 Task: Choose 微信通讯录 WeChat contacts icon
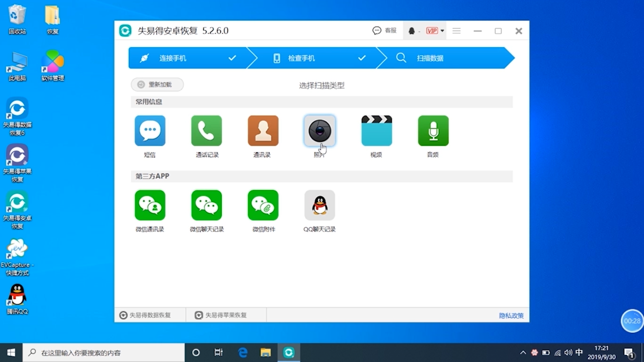[150, 205]
